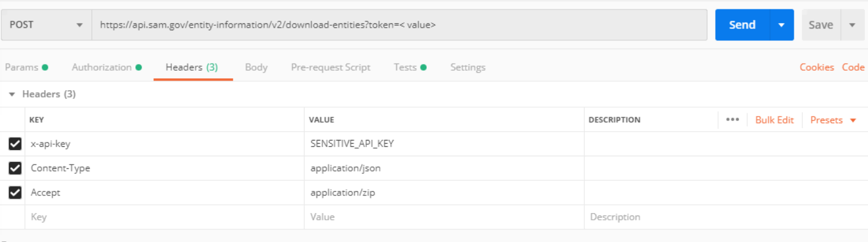
Task: Go to the Pre-request Script tab
Action: point(330,67)
